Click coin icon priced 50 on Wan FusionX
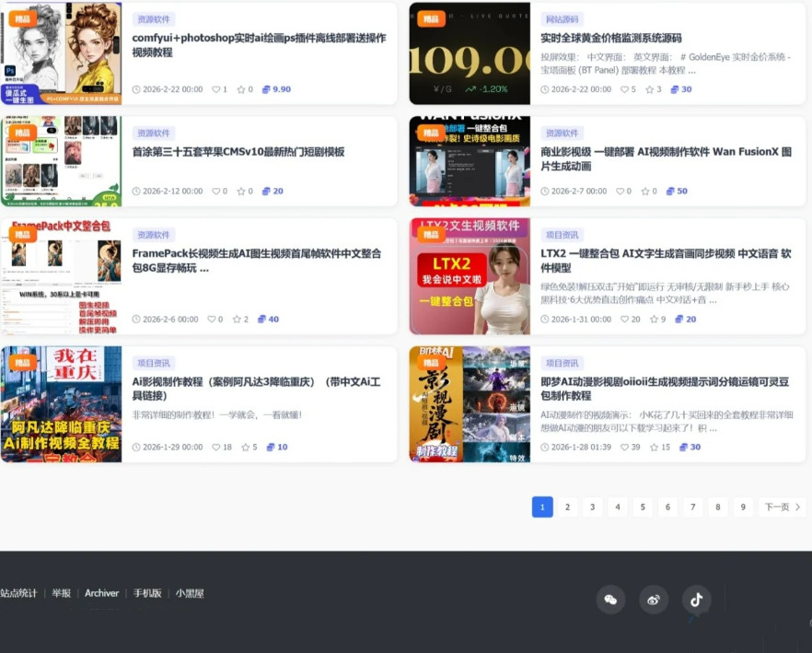The width and height of the screenshot is (812, 653). tap(670, 191)
